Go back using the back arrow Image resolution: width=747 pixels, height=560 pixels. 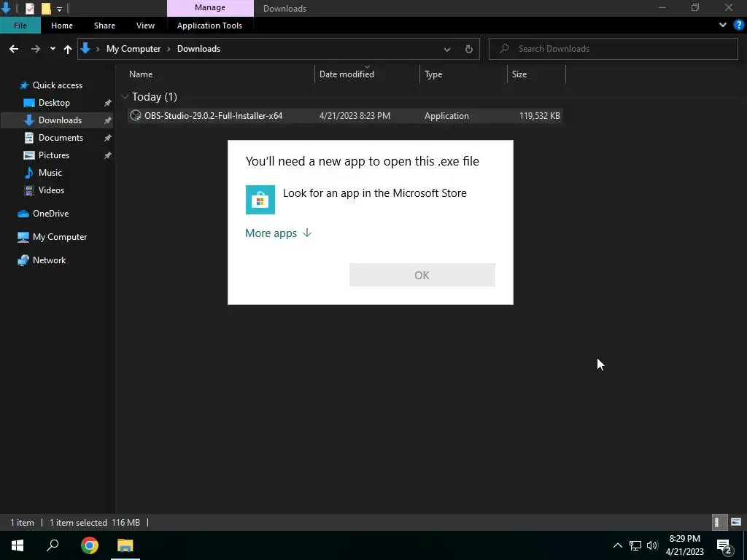click(x=14, y=49)
